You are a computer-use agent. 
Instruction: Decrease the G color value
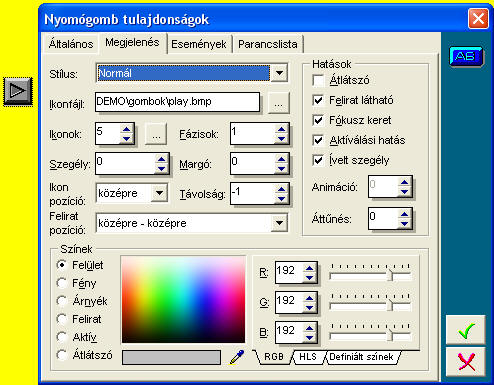(x=309, y=307)
